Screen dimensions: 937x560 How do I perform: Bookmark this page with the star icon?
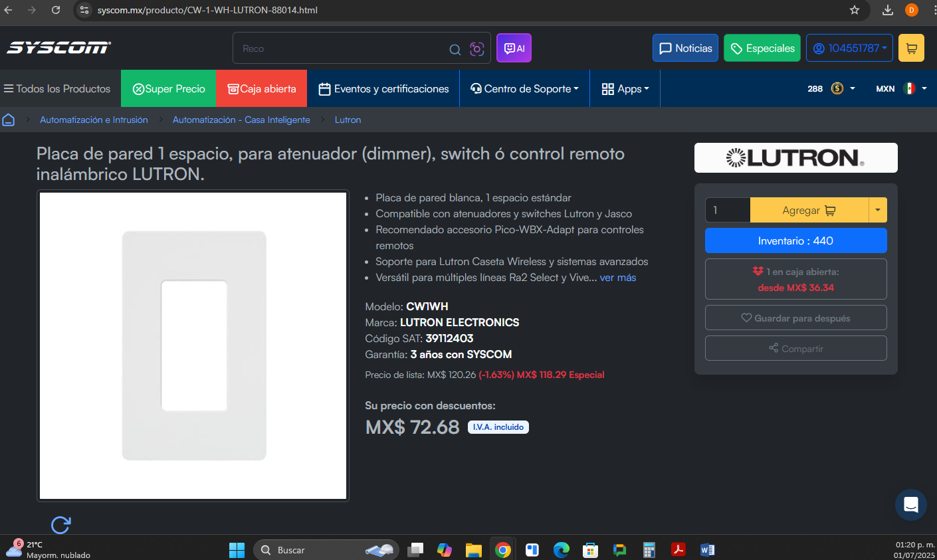point(855,10)
